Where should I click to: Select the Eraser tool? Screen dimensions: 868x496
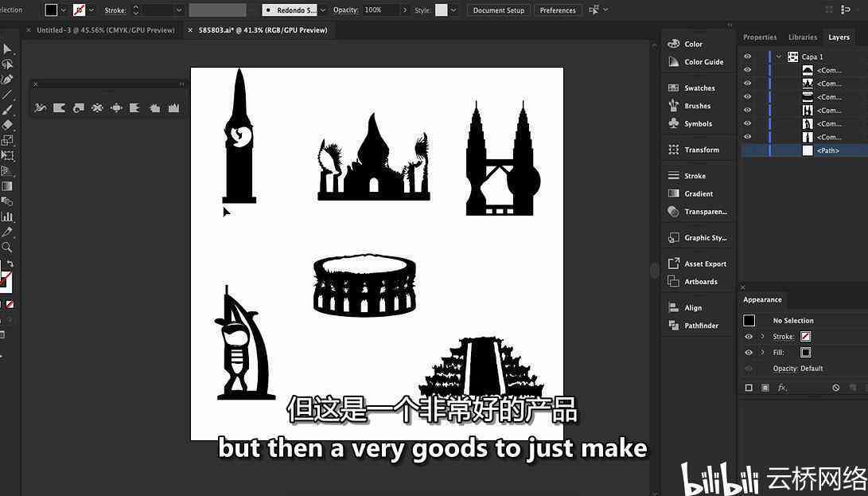[7, 125]
